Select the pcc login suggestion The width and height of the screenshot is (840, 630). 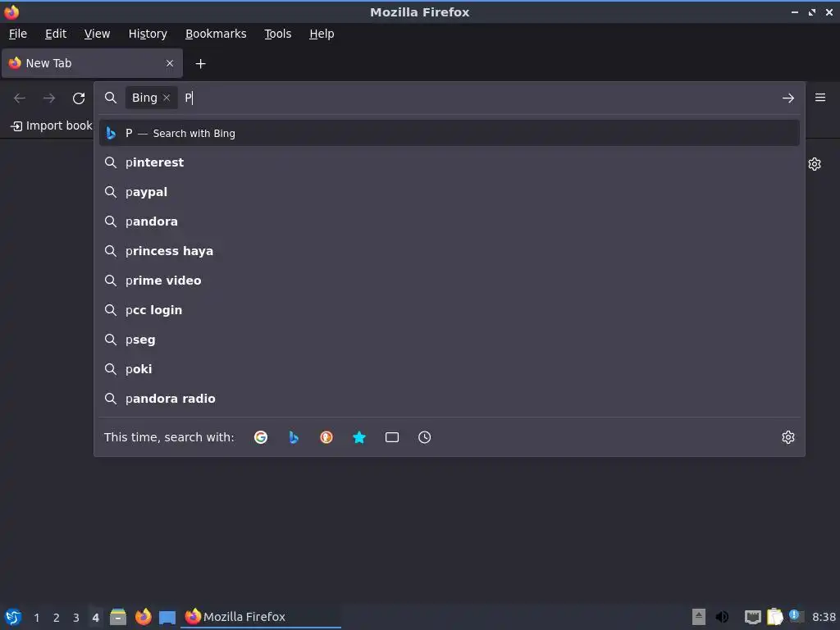pyautogui.click(x=449, y=309)
